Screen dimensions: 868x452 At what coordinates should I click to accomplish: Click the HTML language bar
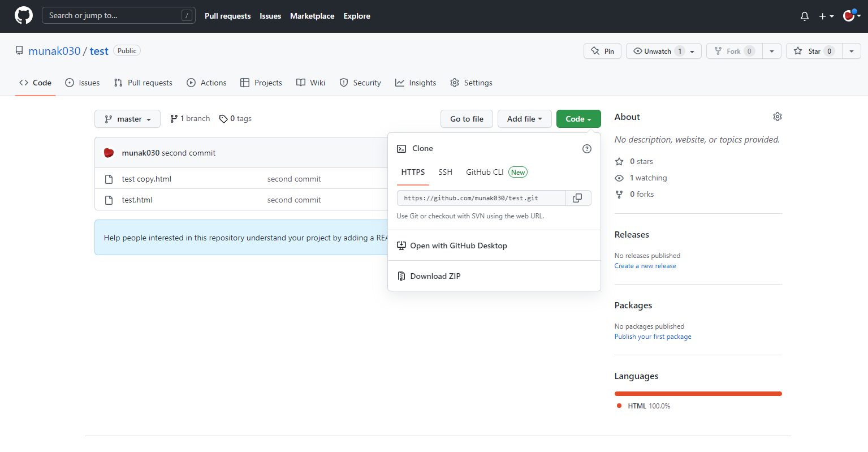(698, 394)
